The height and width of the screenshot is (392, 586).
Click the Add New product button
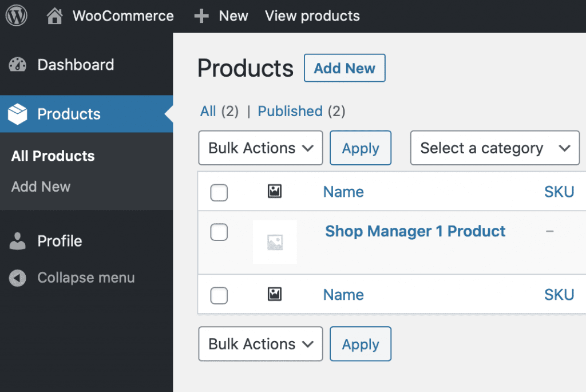[x=345, y=68]
